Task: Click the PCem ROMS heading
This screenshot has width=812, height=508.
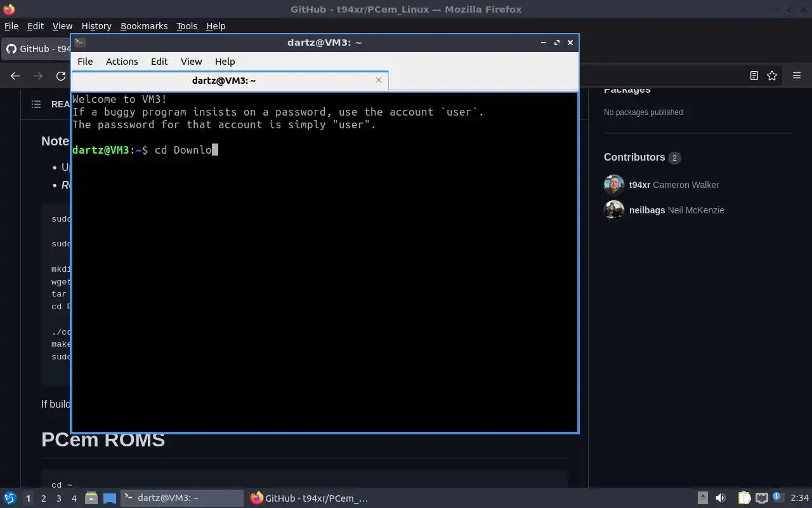Action: 103,439
